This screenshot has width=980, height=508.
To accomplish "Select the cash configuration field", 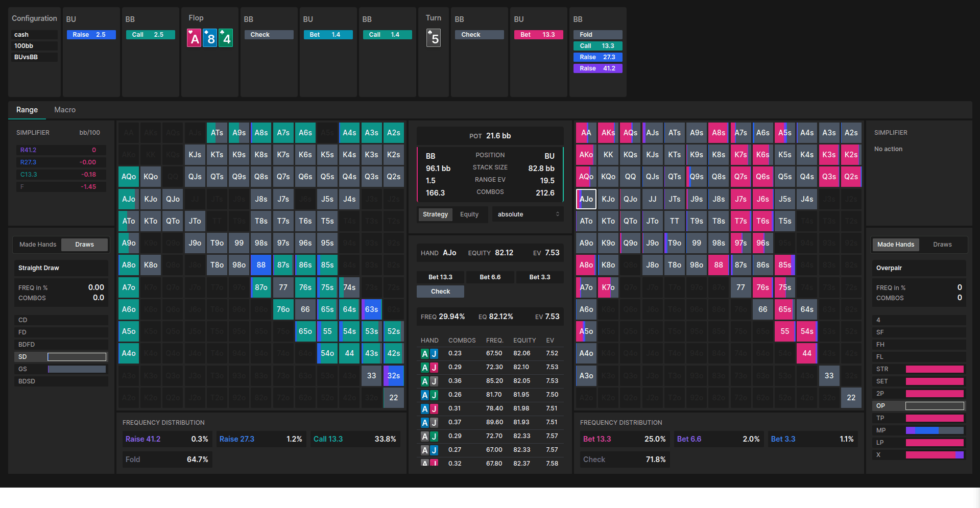I will tap(35, 35).
